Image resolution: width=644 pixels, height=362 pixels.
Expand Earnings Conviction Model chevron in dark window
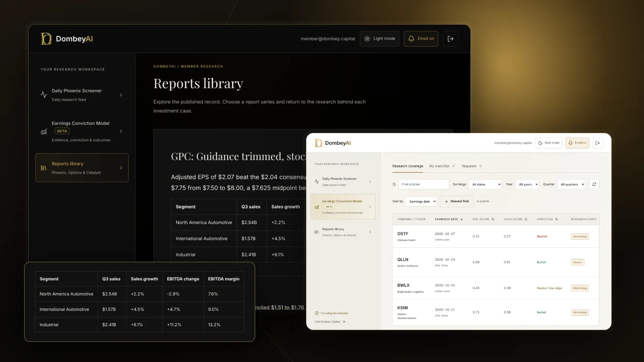[121, 131]
